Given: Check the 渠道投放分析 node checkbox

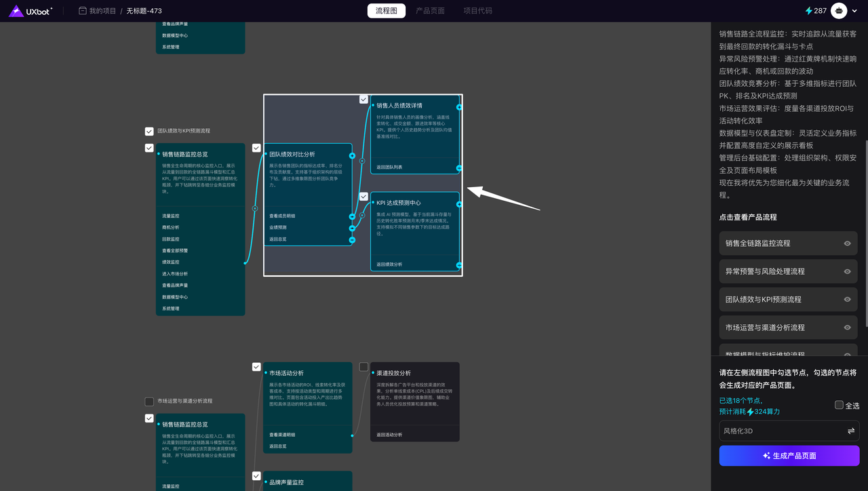Looking at the screenshot, I should (363, 367).
